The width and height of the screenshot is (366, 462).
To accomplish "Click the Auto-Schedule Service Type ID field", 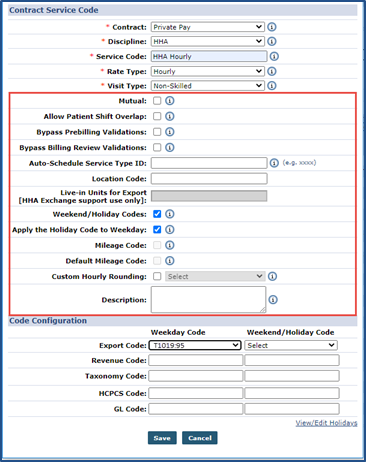I will click(x=209, y=163).
